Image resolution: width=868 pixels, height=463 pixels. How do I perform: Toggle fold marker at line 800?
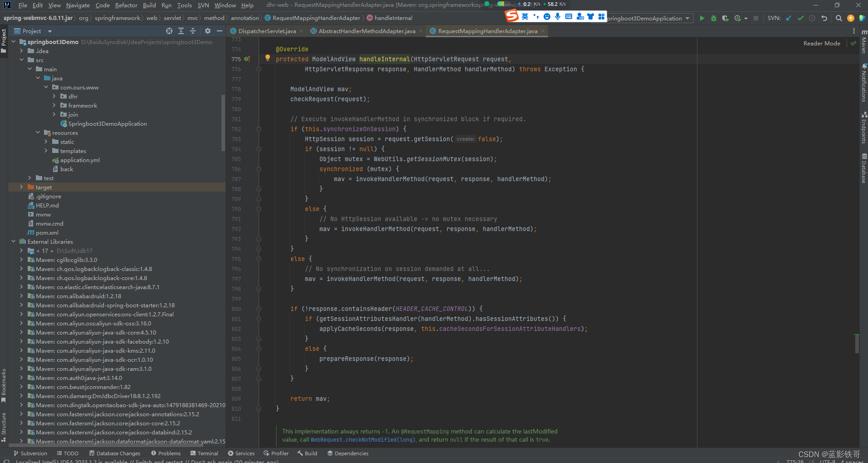click(x=259, y=309)
